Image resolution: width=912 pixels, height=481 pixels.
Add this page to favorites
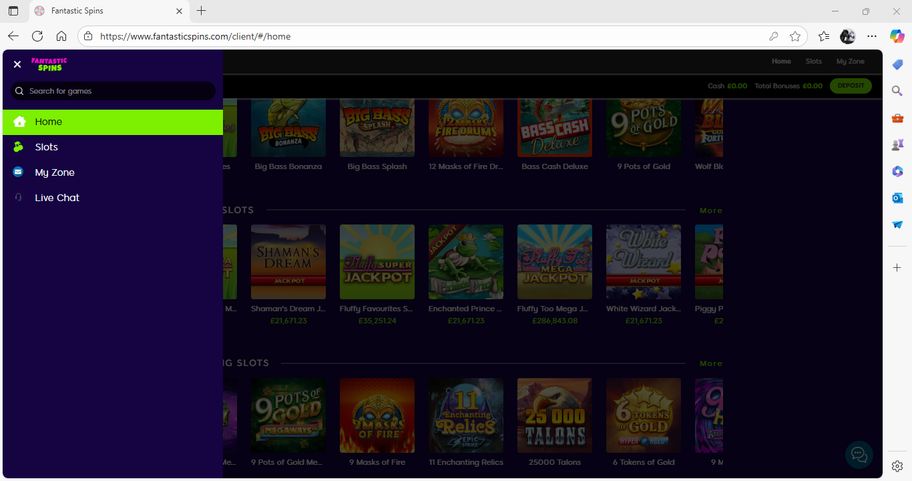[x=795, y=36]
